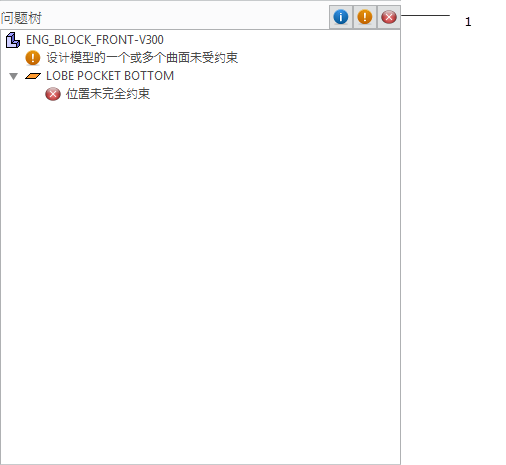Toggle the blue information messages filter

coord(341,17)
